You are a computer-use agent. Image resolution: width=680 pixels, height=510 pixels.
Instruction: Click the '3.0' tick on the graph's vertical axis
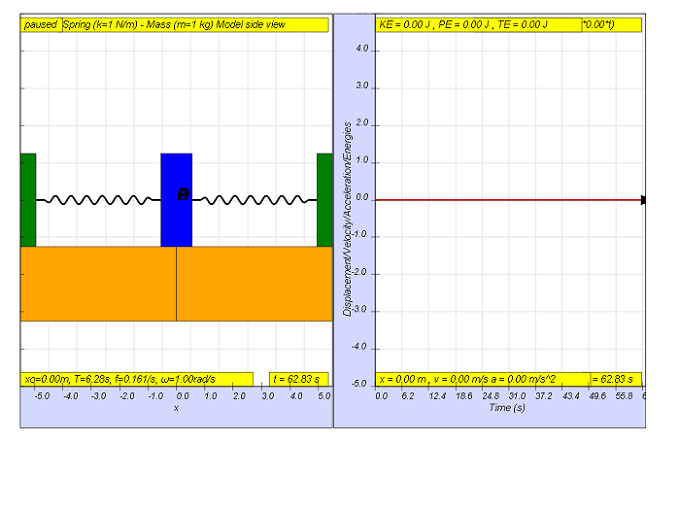click(362, 85)
